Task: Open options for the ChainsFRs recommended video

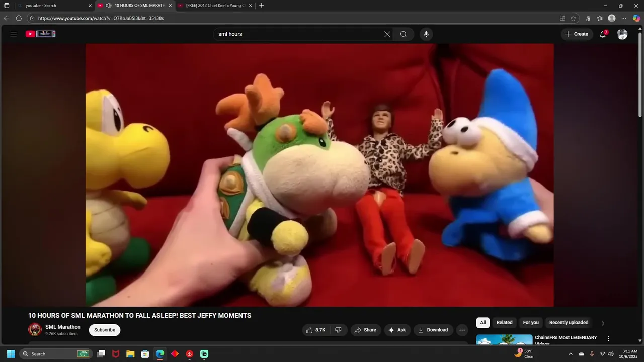Action: 608,339
